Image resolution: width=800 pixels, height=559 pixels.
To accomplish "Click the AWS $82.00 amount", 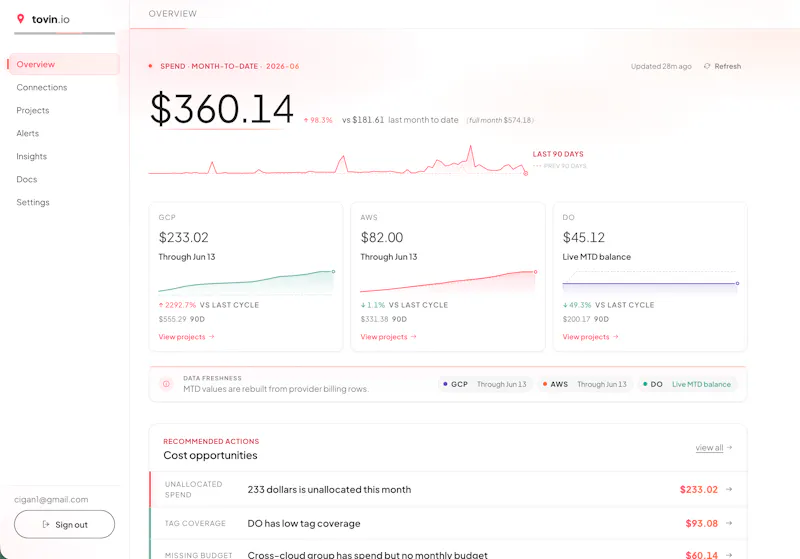I will [x=382, y=237].
